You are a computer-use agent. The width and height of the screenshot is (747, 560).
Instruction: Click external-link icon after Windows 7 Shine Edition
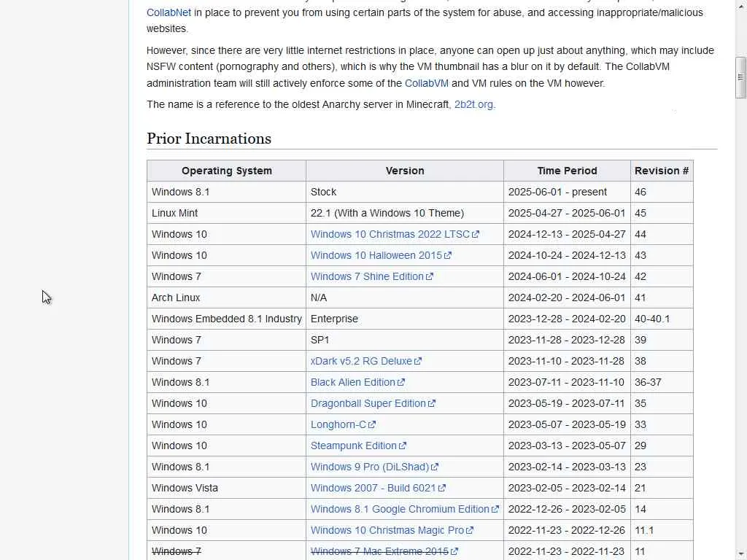click(x=430, y=276)
